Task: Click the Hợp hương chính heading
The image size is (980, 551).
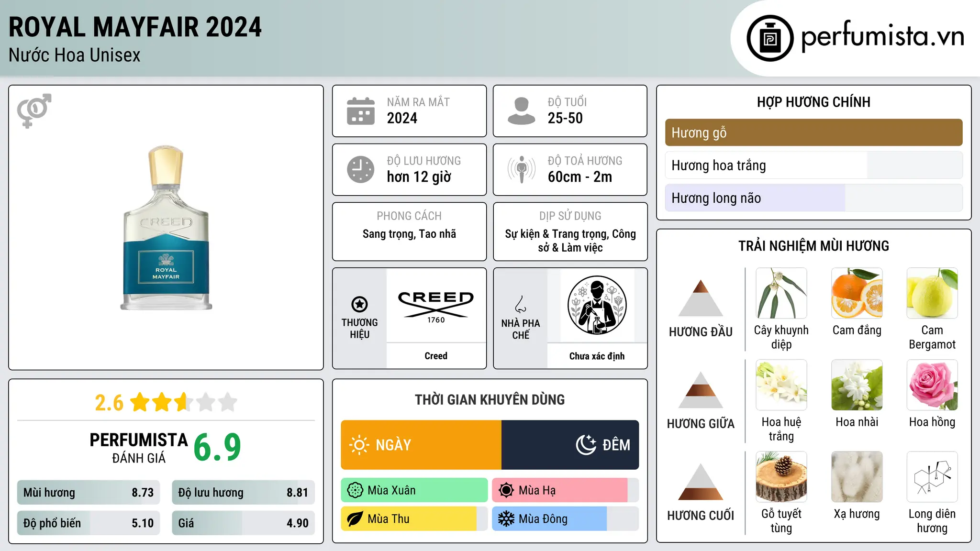Action: click(x=813, y=102)
